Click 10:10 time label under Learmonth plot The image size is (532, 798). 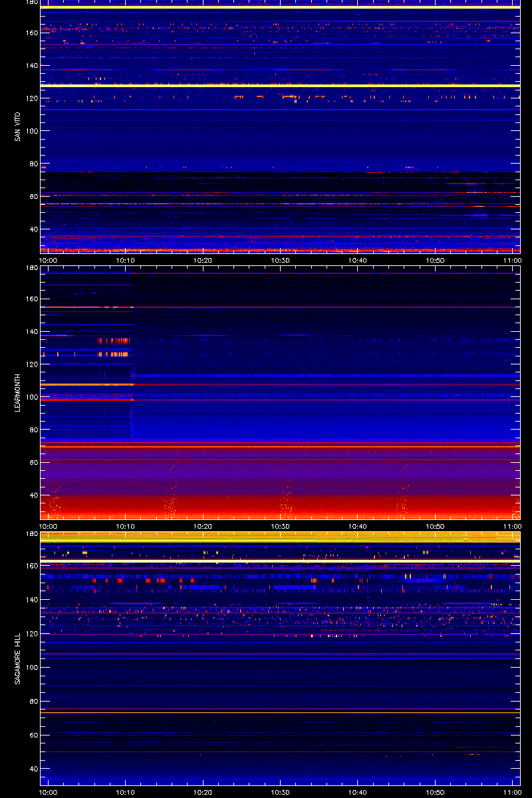click(x=126, y=526)
